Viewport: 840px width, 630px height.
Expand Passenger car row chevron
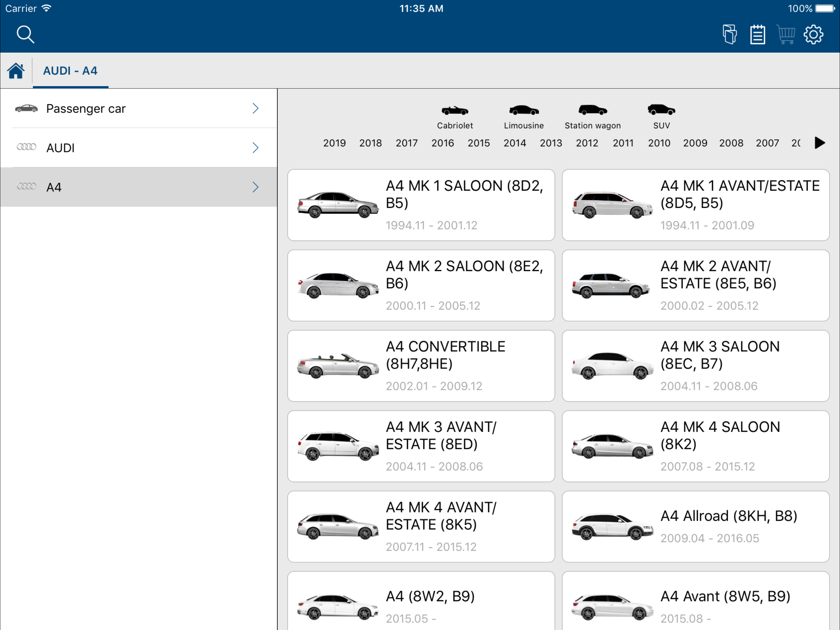pos(256,109)
